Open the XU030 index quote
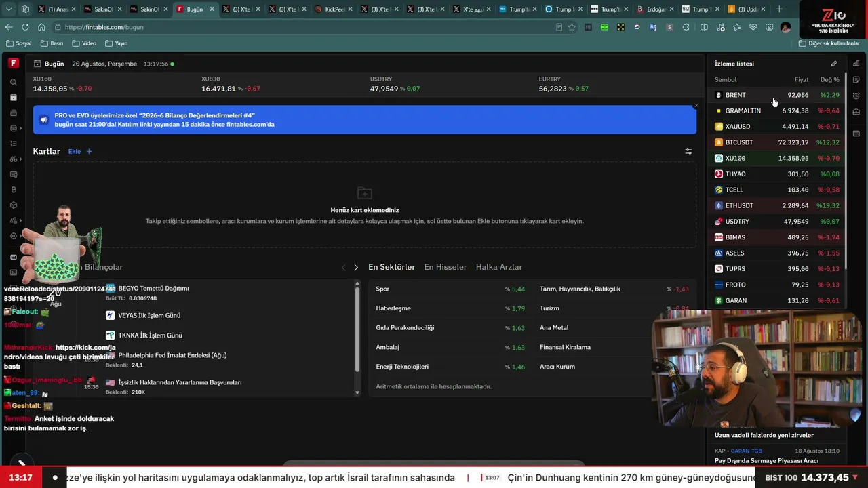This screenshot has width=868, height=488. pos(231,84)
